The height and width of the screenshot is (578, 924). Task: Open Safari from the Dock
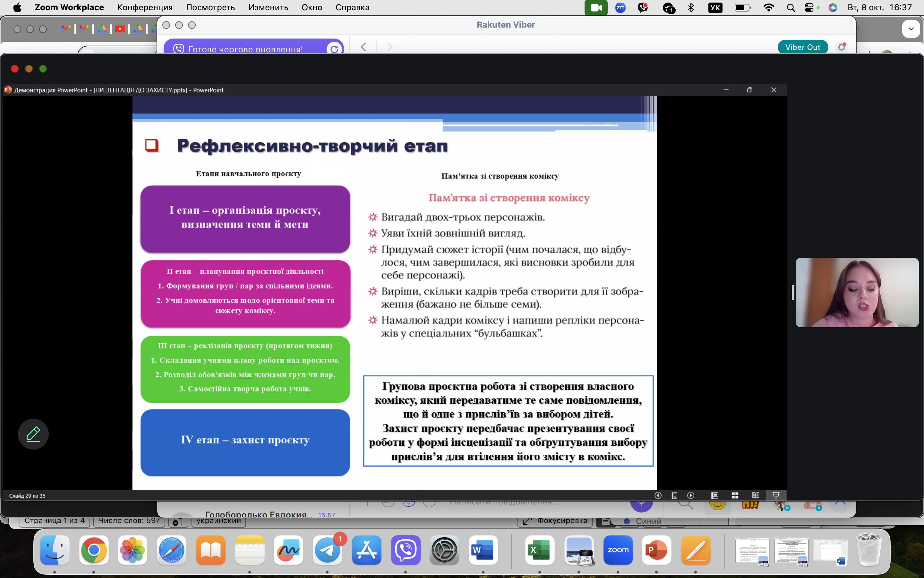(x=171, y=550)
